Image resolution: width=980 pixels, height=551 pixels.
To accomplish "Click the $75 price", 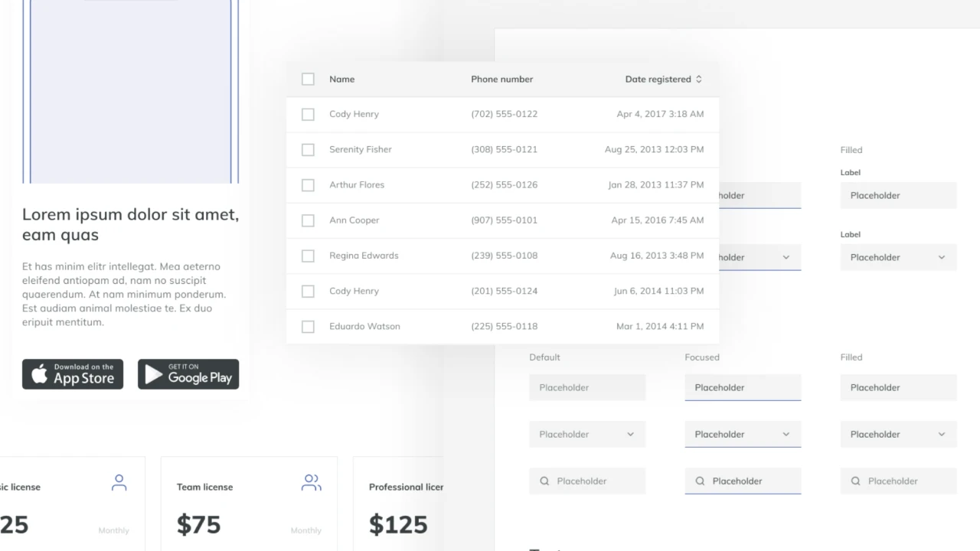I will click(198, 524).
